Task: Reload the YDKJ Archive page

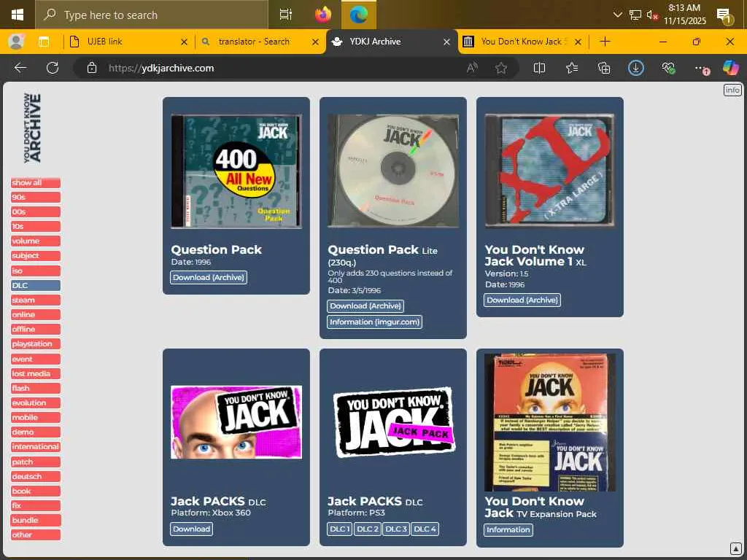Action: pos(53,68)
